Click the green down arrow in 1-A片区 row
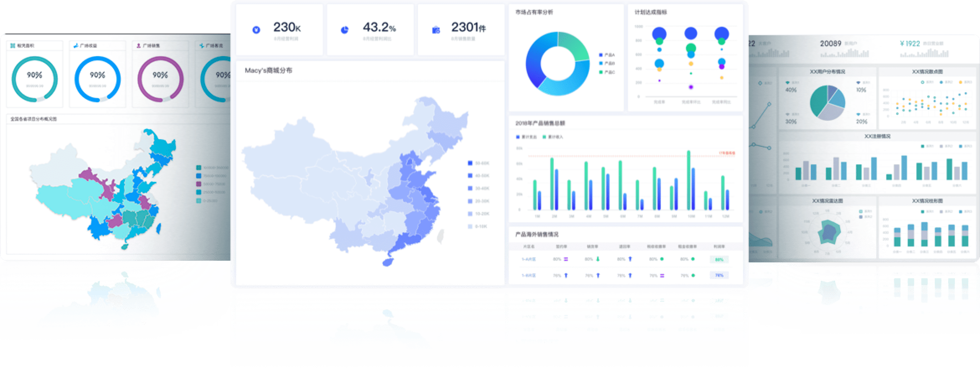 [598, 259]
